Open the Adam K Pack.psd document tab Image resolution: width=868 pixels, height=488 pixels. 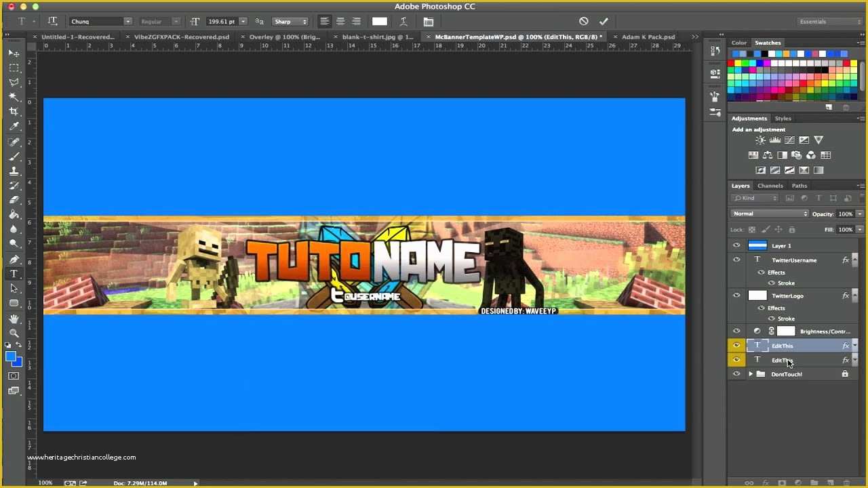[x=648, y=37]
